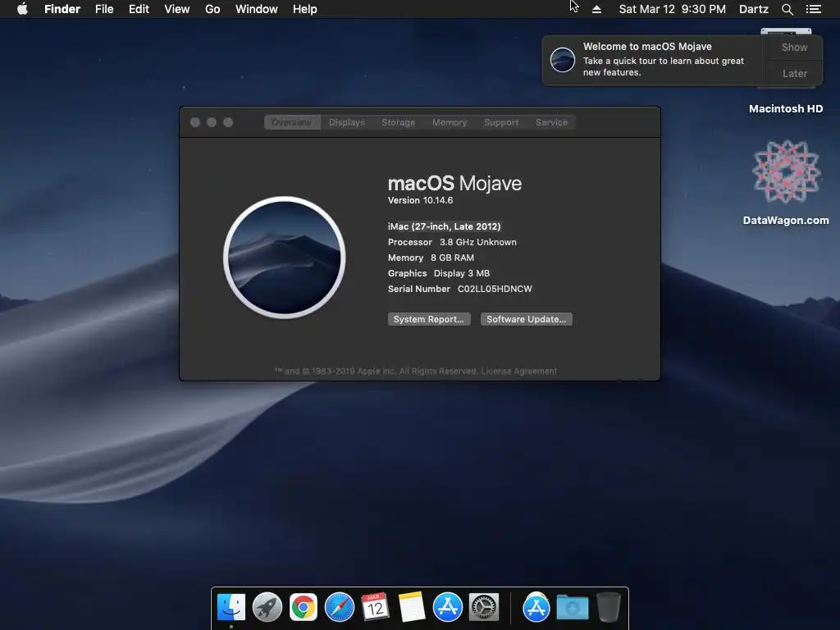Switch to the Displays tab

(347, 122)
